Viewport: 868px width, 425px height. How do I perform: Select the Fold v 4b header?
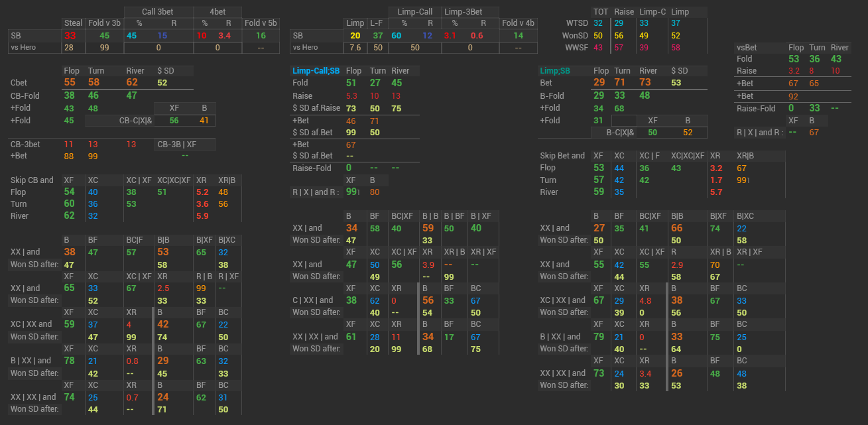point(518,23)
